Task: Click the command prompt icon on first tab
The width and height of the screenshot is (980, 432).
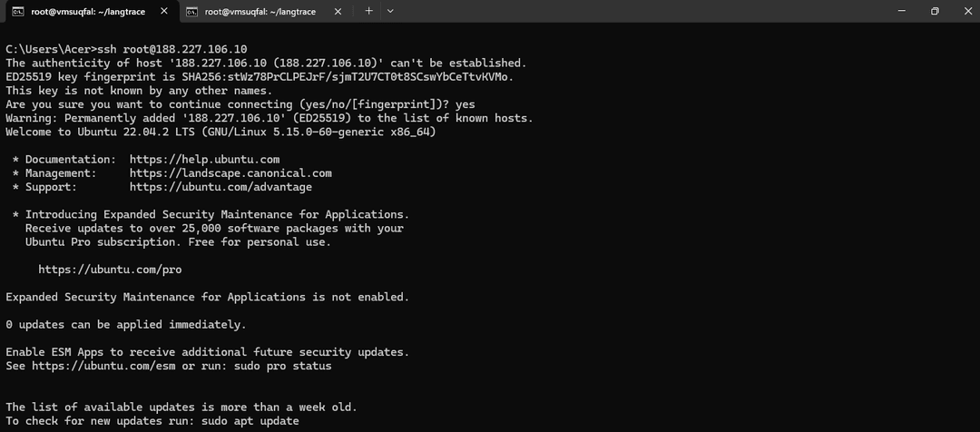Action: tap(17, 12)
